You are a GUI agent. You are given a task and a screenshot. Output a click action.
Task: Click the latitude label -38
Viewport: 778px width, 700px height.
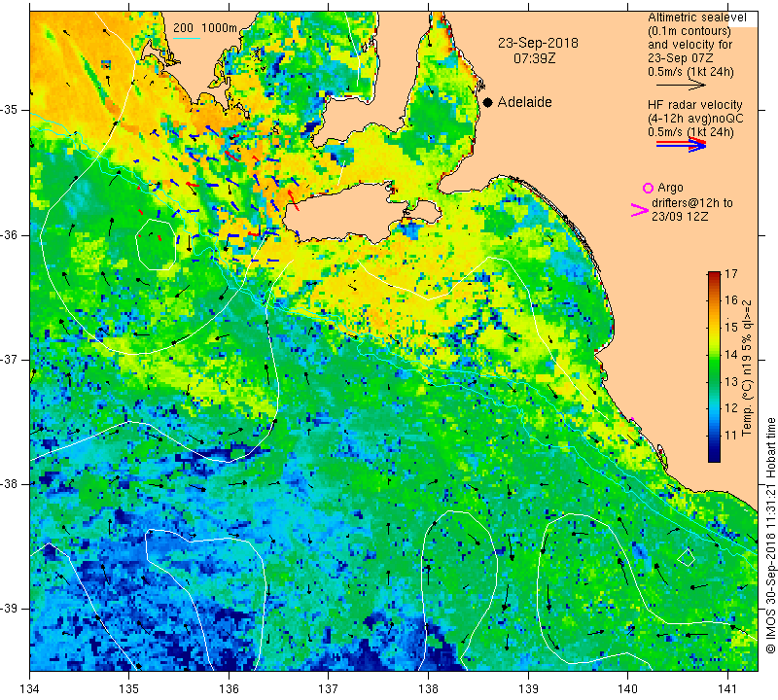click(x=10, y=484)
